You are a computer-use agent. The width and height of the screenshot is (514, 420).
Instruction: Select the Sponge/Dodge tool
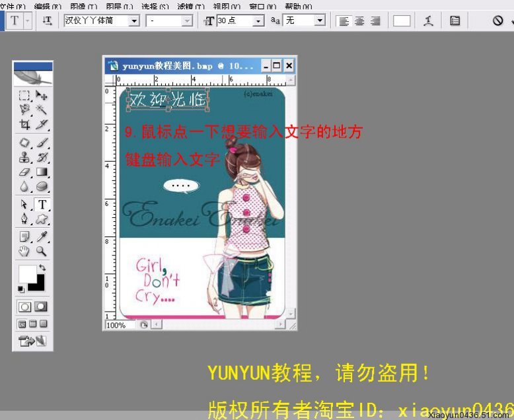(42, 186)
